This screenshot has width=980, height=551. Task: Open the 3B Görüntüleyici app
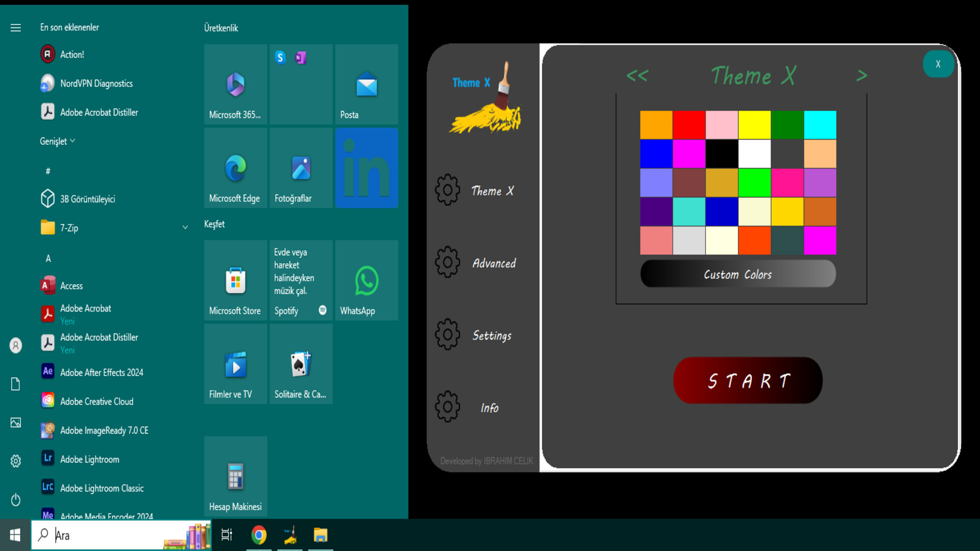(x=114, y=199)
